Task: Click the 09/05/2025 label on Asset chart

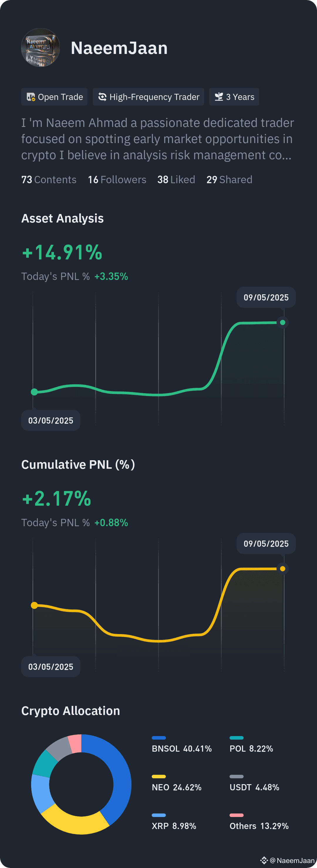Action: pyautogui.click(x=266, y=298)
